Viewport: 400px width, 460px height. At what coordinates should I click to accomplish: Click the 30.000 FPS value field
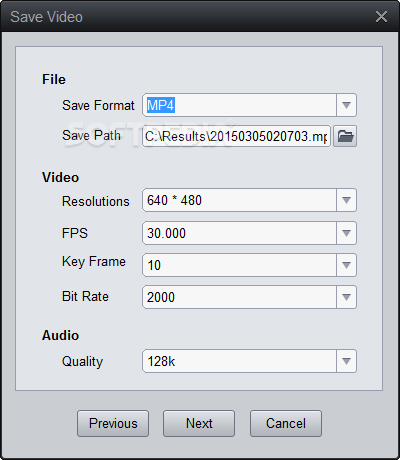[239, 233]
